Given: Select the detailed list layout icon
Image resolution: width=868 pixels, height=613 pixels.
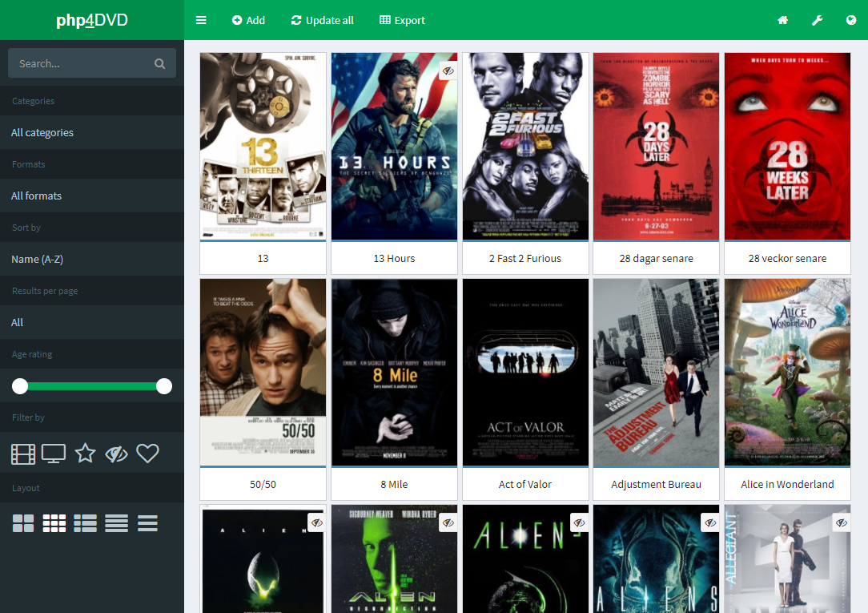Looking at the screenshot, I should [x=85, y=523].
